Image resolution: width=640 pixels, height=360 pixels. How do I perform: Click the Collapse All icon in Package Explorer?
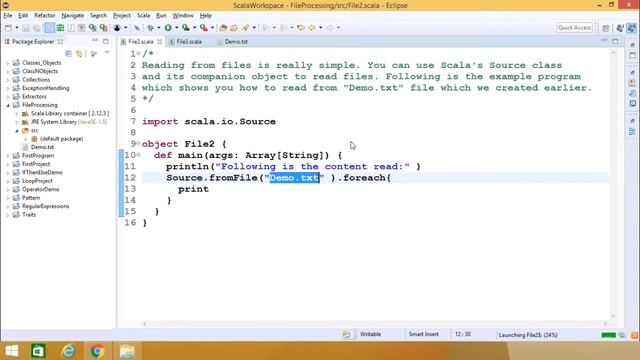point(68,53)
